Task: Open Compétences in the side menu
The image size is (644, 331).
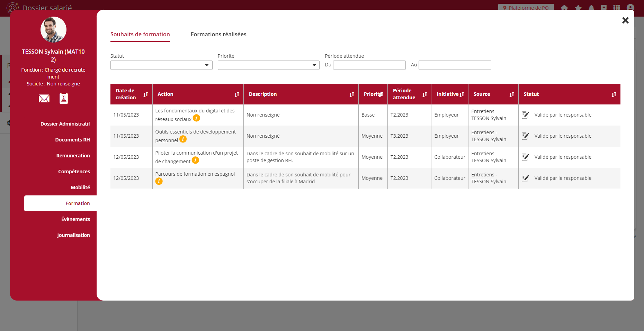Action: click(74, 172)
